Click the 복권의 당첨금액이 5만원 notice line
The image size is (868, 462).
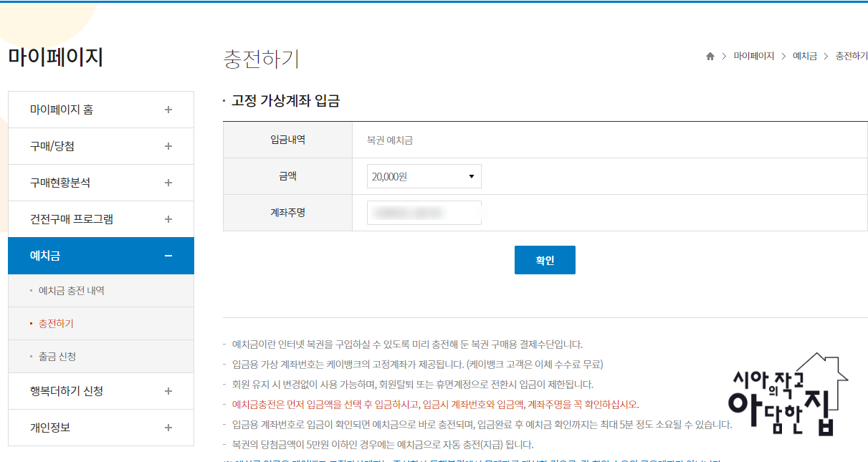pyautogui.click(x=383, y=444)
